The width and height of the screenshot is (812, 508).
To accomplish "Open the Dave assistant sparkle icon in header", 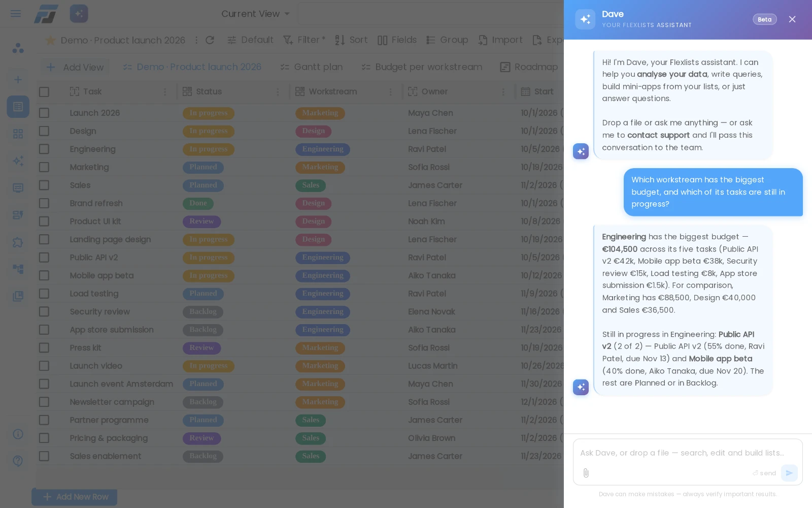I will [x=79, y=14].
